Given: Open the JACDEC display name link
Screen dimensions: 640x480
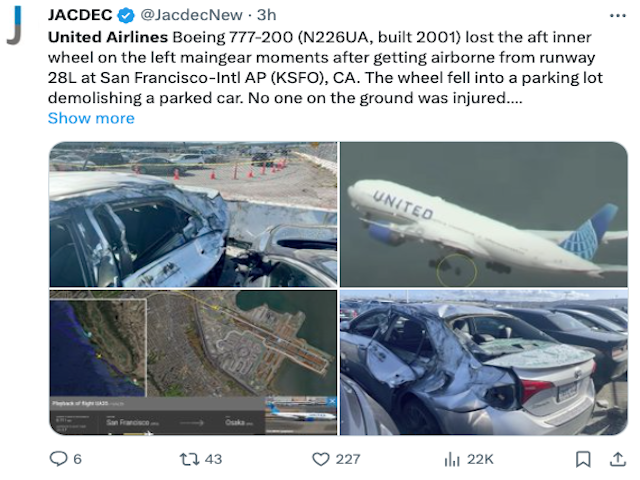Looking at the screenshot, I should [x=80, y=16].
